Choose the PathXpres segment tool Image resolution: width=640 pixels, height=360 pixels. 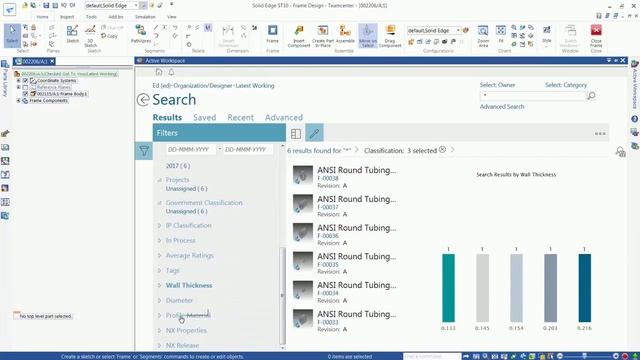coord(141,33)
